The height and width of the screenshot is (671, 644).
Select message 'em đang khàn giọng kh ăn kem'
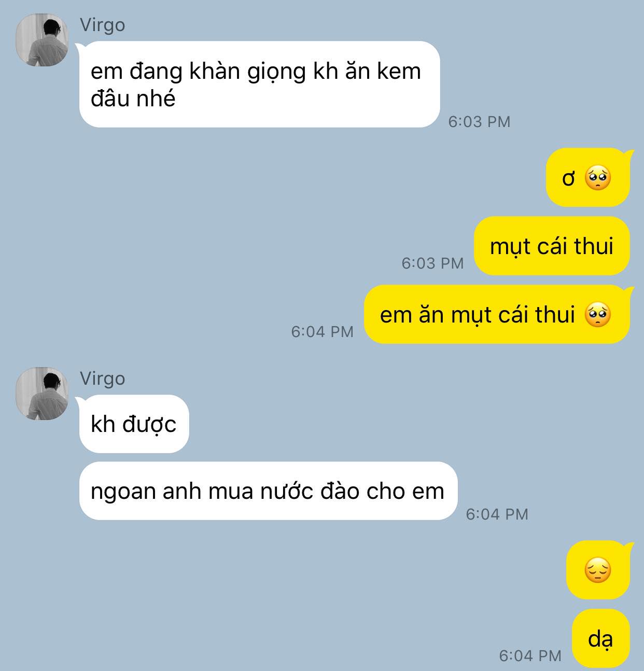(x=259, y=85)
